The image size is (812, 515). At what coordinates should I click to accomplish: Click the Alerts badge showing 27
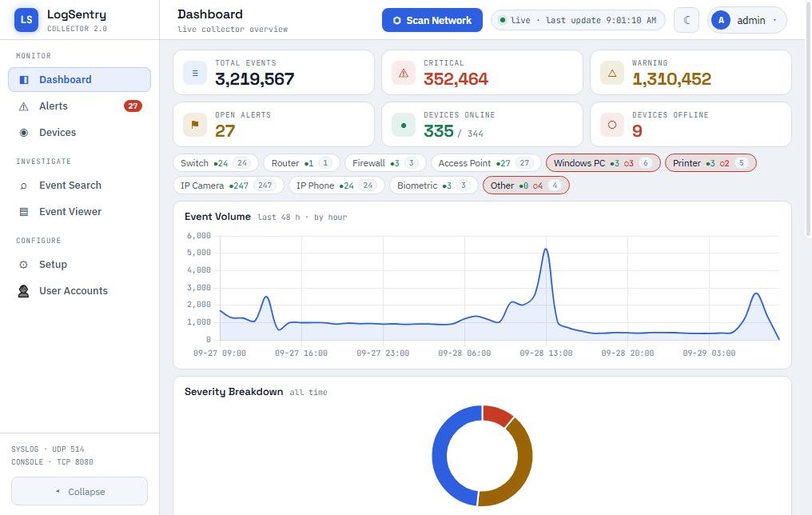(x=133, y=106)
